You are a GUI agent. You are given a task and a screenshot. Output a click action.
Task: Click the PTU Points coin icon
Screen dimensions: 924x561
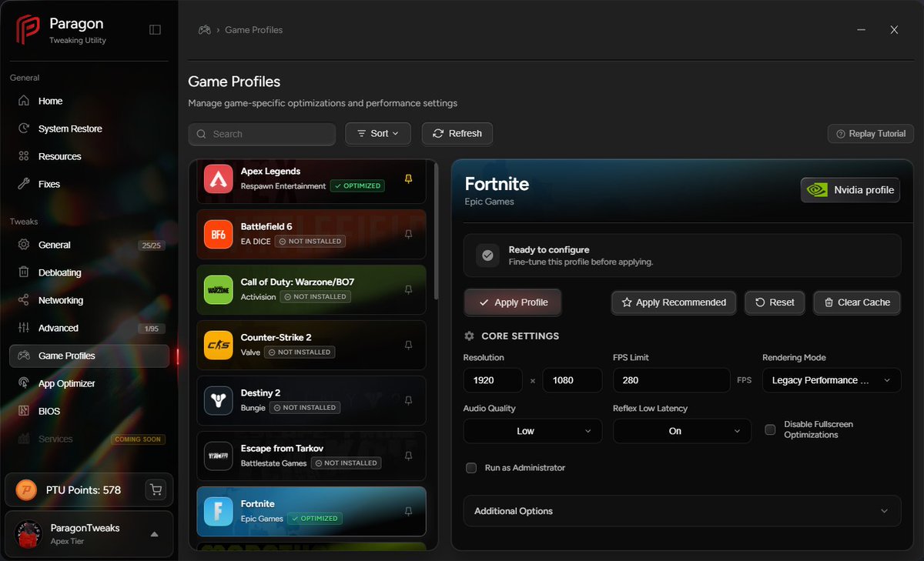26,490
